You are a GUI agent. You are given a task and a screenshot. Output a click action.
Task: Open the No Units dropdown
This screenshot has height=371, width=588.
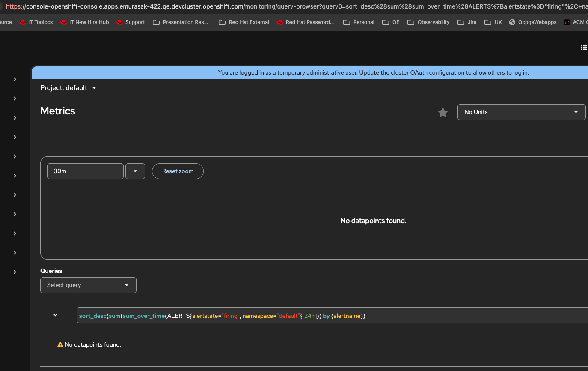click(x=521, y=112)
